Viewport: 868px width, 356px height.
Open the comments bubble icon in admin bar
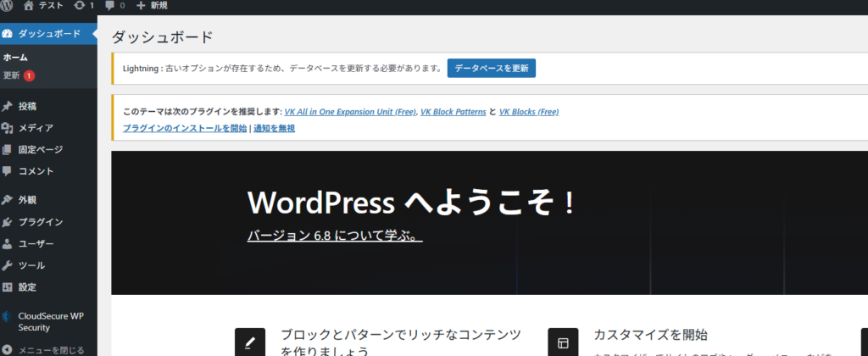pos(110,6)
